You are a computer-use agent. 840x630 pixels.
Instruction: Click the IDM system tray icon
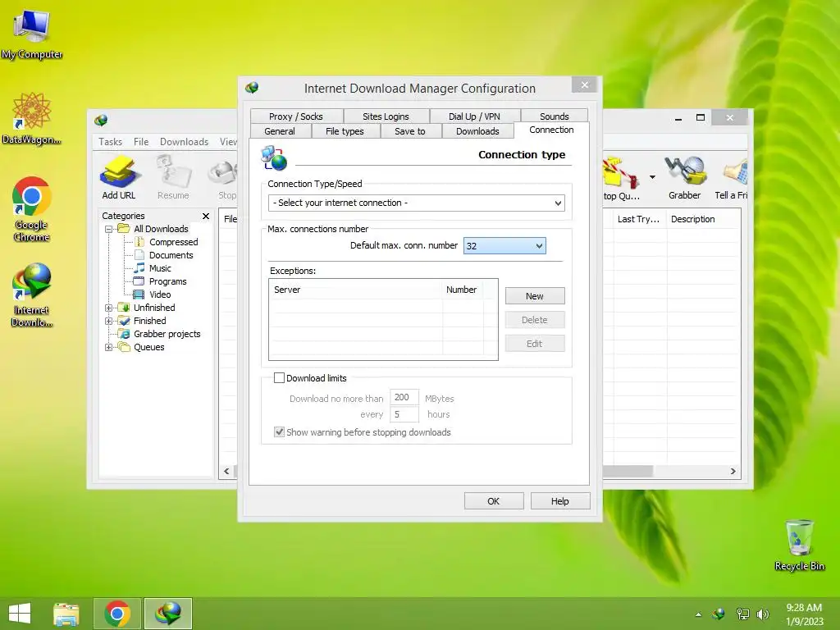pyautogui.click(x=719, y=614)
